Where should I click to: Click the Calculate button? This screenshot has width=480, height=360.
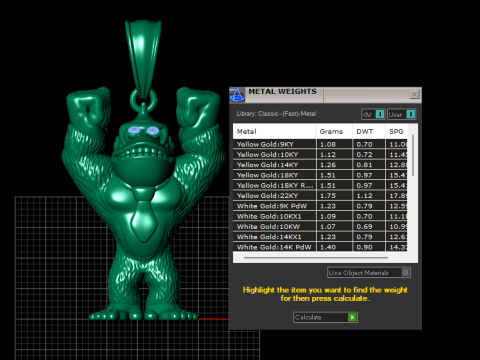tap(325, 317)
